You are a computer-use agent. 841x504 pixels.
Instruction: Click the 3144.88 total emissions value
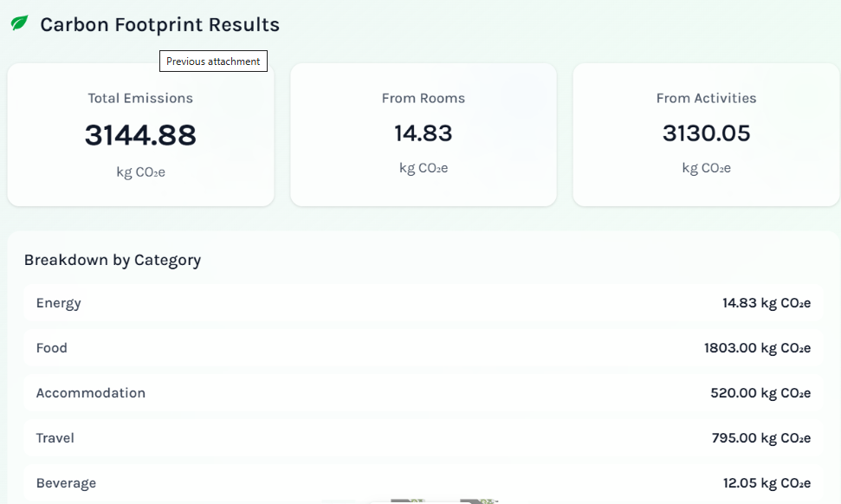tap(140, 135)
